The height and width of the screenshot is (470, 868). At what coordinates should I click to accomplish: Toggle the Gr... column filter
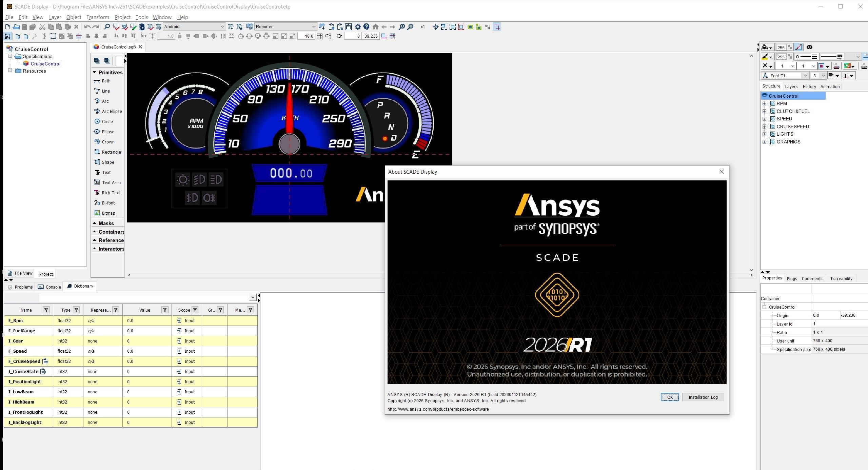tap(220, 310)
